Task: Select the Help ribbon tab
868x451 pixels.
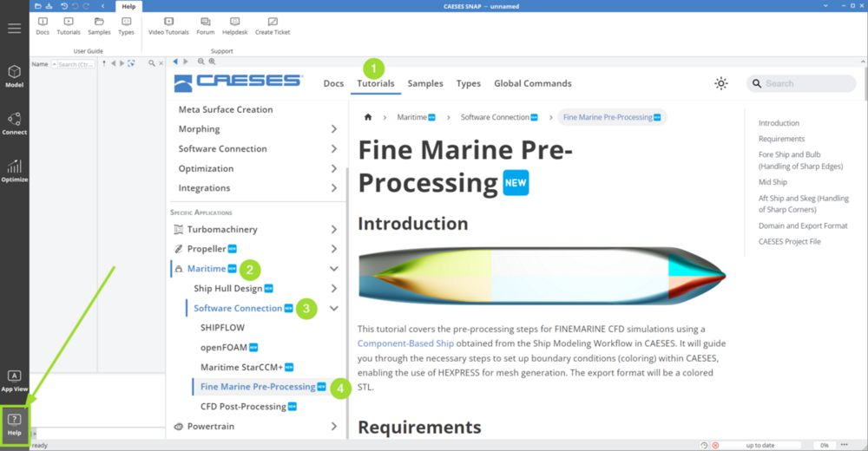Action: coord(128,7)
